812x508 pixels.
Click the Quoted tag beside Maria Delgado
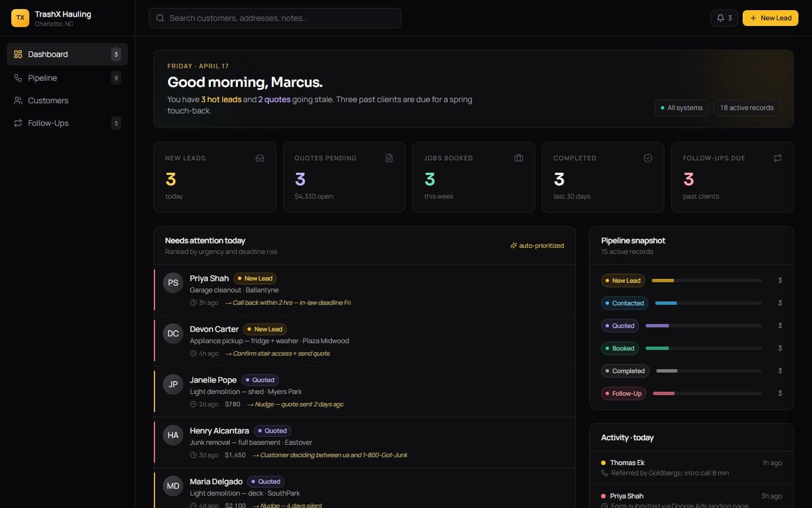(266, 481)
